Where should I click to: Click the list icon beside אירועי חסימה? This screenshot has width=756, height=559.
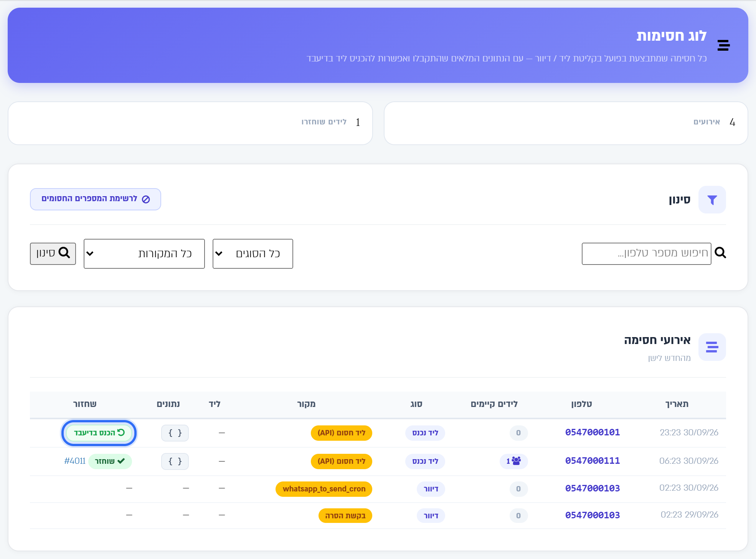[x=712, y=347]
